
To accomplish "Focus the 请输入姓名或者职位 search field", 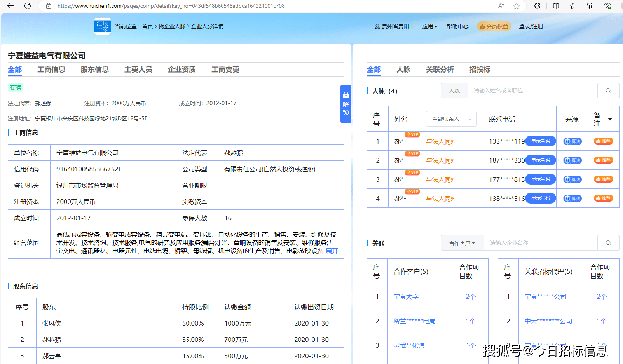I will pyautogui.click(x=532, y=91).
